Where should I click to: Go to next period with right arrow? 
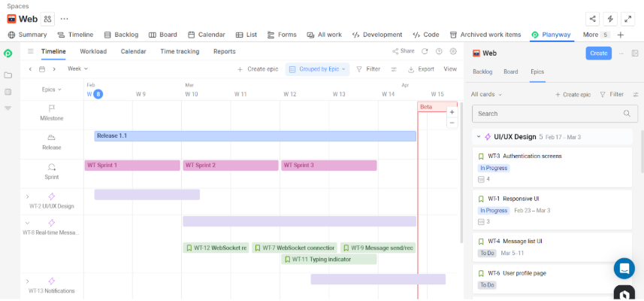[54, 69]
